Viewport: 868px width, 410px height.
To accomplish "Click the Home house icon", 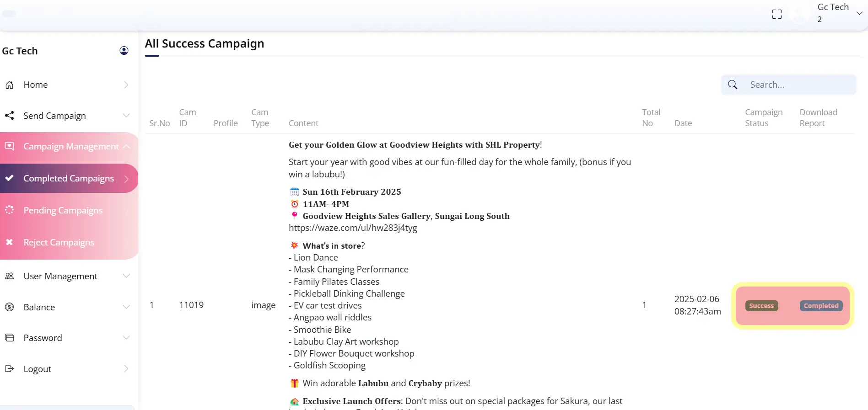I will (x=9, y=85).
